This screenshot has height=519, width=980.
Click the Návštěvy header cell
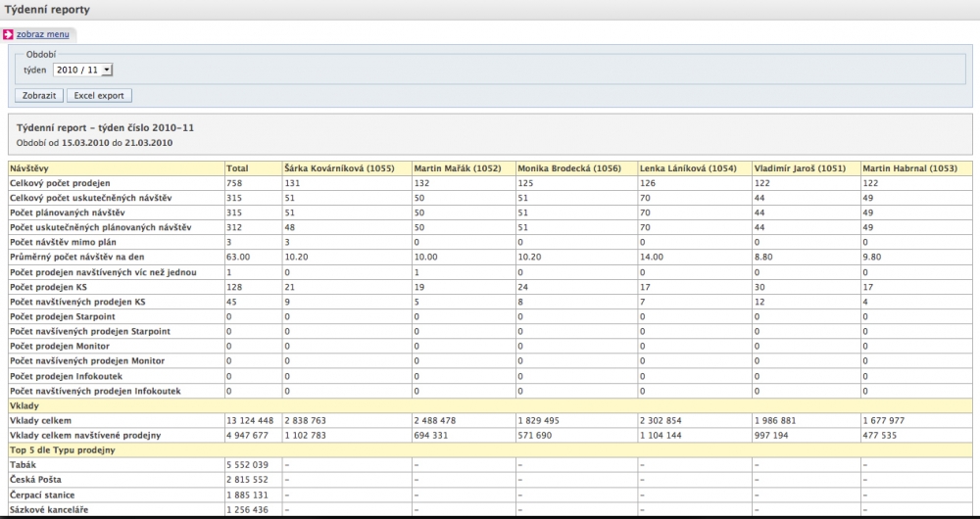tap(30, 168)
